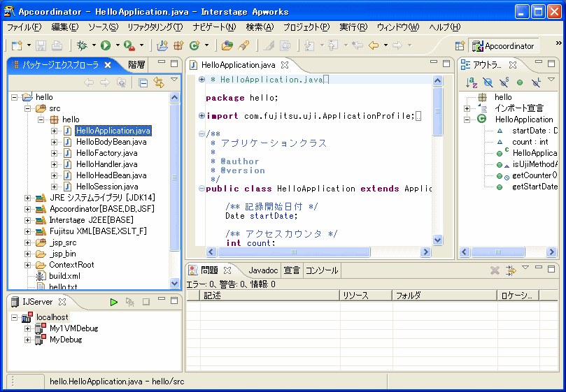Click the External Tools run icon
Image resolution: width=566 pixels, height=392 pixels.
(x=129, y=45)
